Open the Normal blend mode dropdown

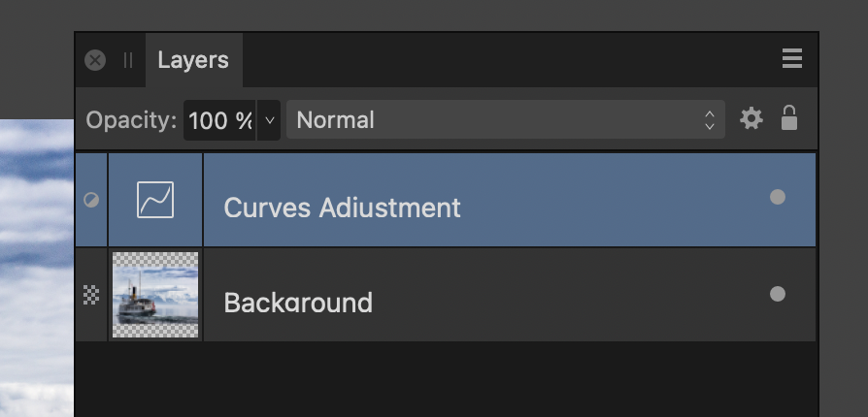point(506,119)
